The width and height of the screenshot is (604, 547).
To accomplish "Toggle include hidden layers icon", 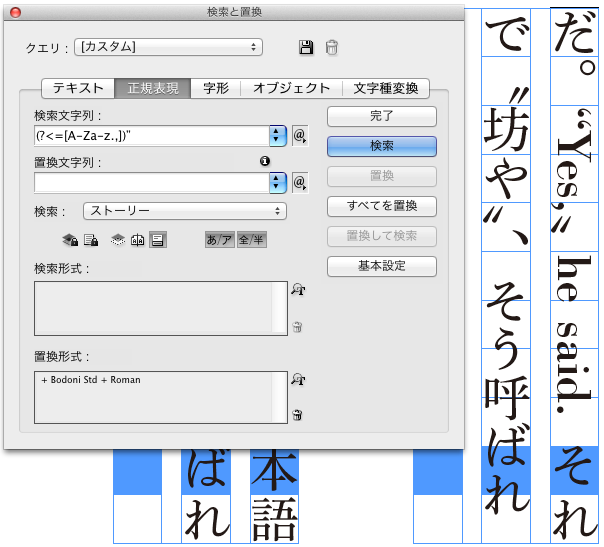I will (118, 240).
